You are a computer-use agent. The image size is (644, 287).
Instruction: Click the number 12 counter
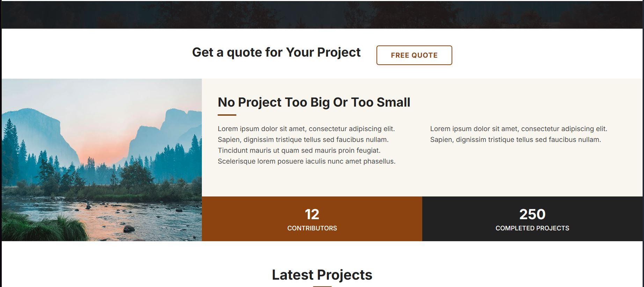[x=312, y=214]
